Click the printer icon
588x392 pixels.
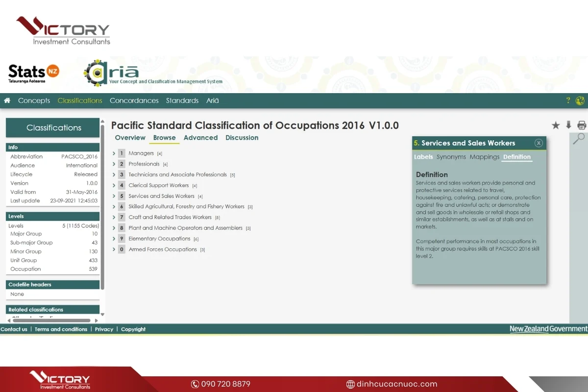[582, 125]
